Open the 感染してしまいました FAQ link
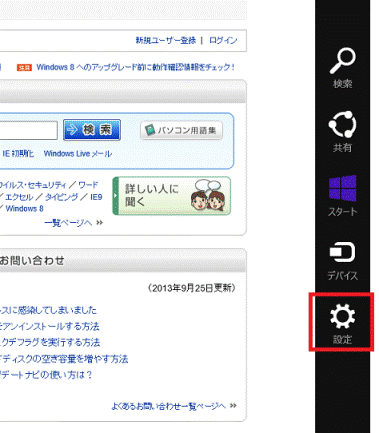379x433 pixels. coord(48,310)
